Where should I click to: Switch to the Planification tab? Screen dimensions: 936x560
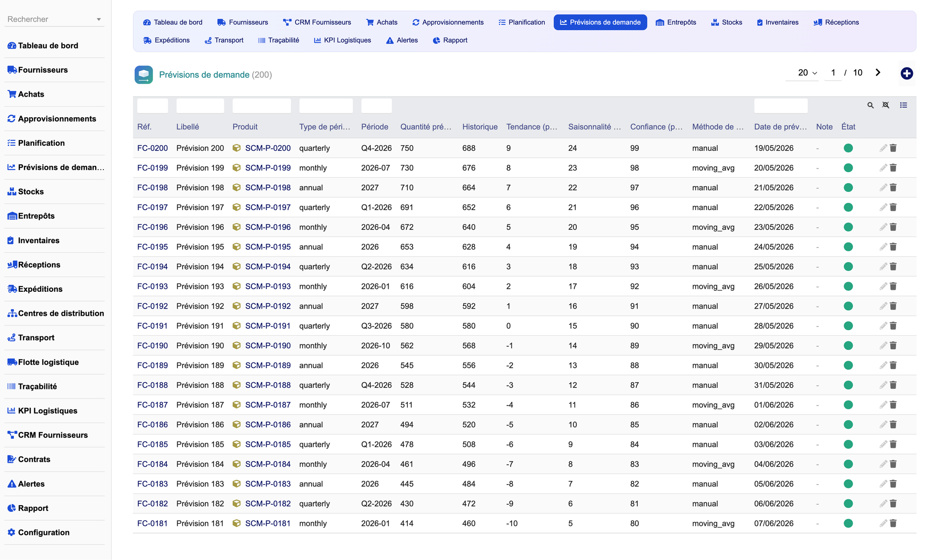click(x=522, y=22)
